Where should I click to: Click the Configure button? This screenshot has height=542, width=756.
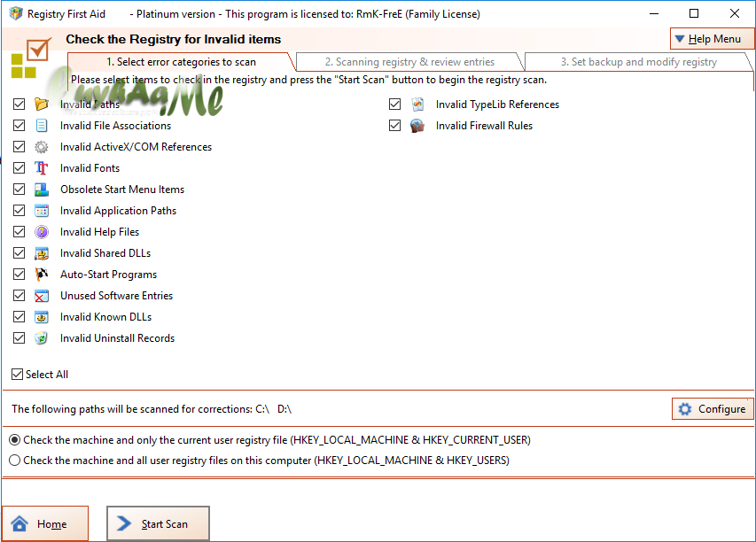point(713,409)
